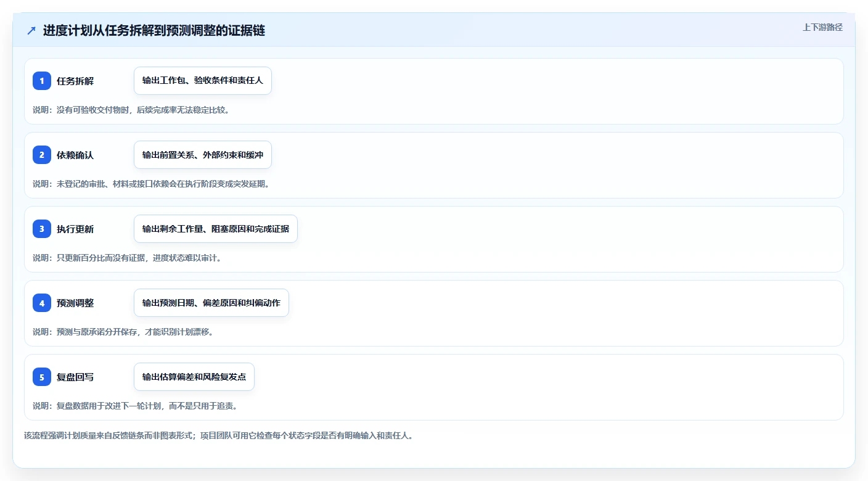Select step number badge 4

[42, 303]
